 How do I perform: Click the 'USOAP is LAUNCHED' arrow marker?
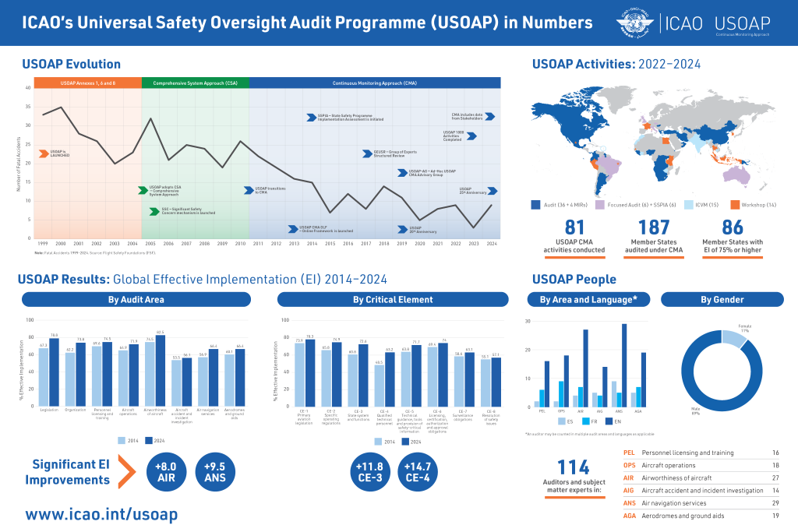tap(44, 153)
